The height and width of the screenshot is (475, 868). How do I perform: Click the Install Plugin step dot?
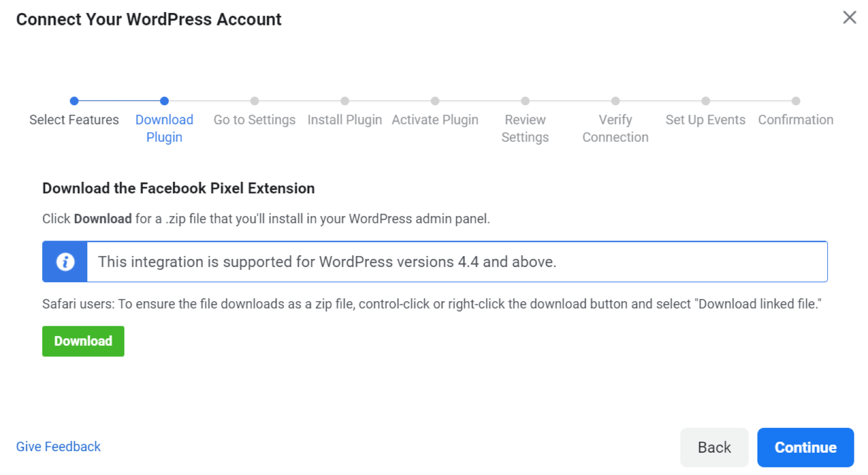coord(344,101)
